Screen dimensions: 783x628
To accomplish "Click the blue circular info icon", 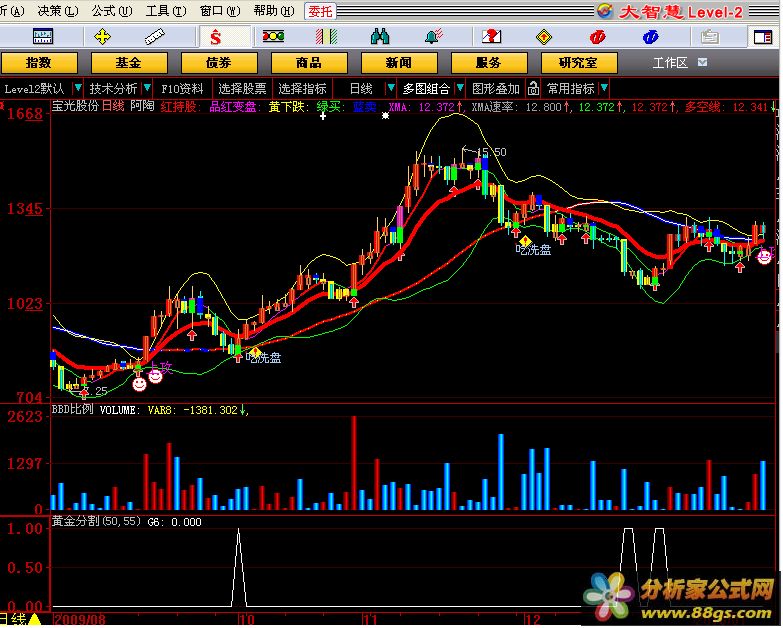I will 650,36.
